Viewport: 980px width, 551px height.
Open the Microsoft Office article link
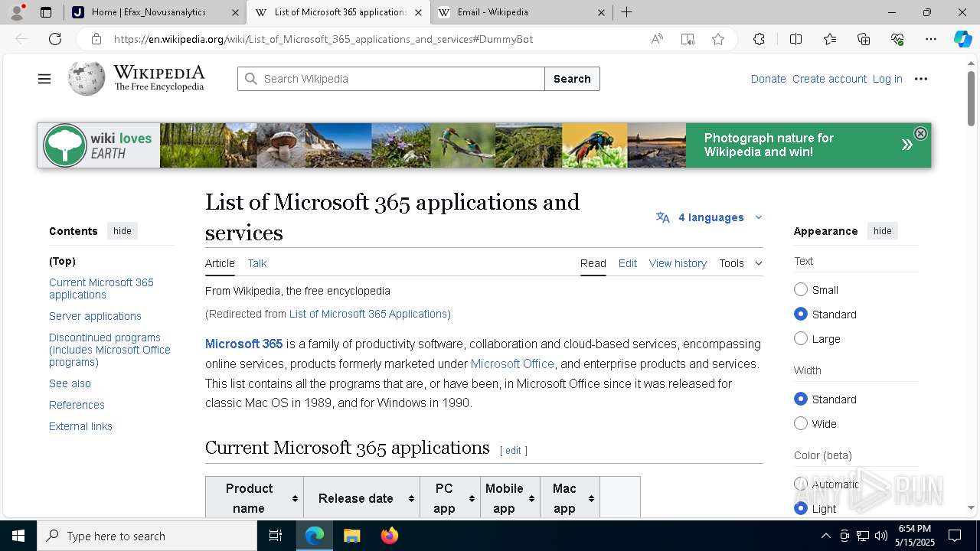pyautogui.click(x=512, y=364)
